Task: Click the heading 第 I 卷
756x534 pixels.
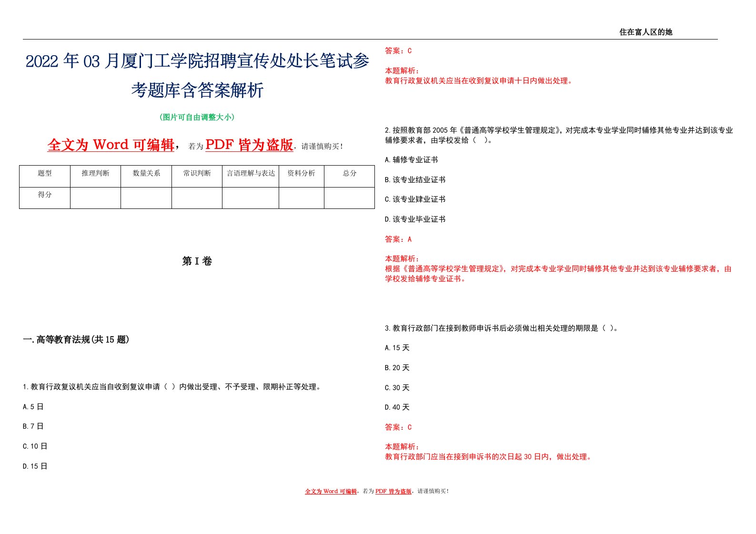Action: click(197, 261)
